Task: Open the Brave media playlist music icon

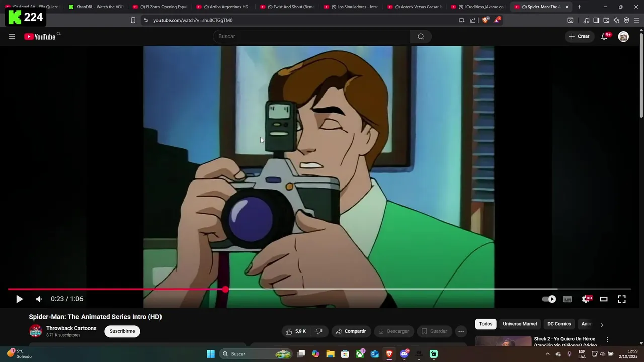Action: point(586,20)
